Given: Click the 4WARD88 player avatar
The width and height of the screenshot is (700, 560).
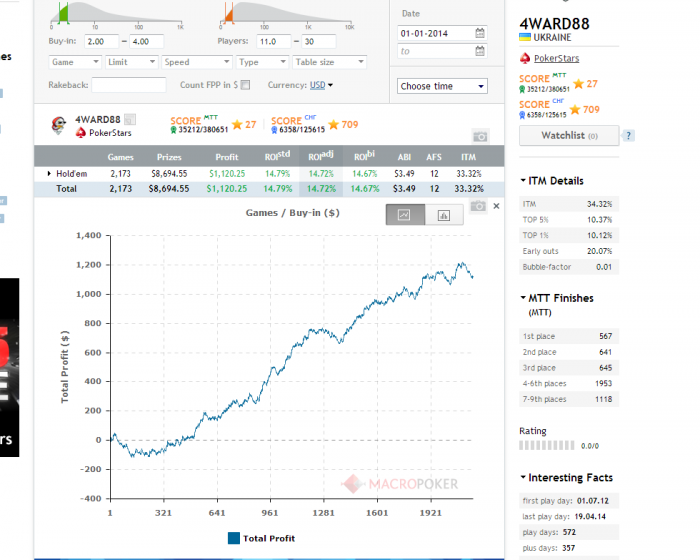Looking at the screenshot, I should pyautogui.click(x=58, y=125).
